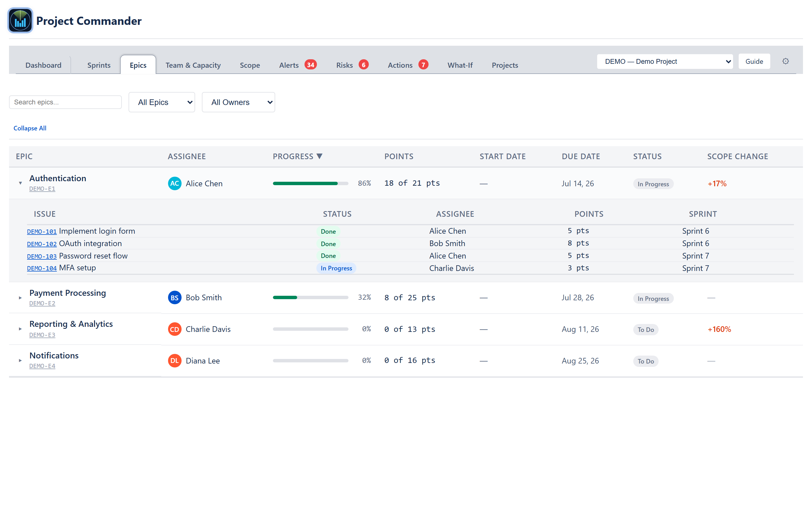The height and width of the screenshot is (508, 812).
Task: Click '18 of 21 pts' points value
Action: 412,183
